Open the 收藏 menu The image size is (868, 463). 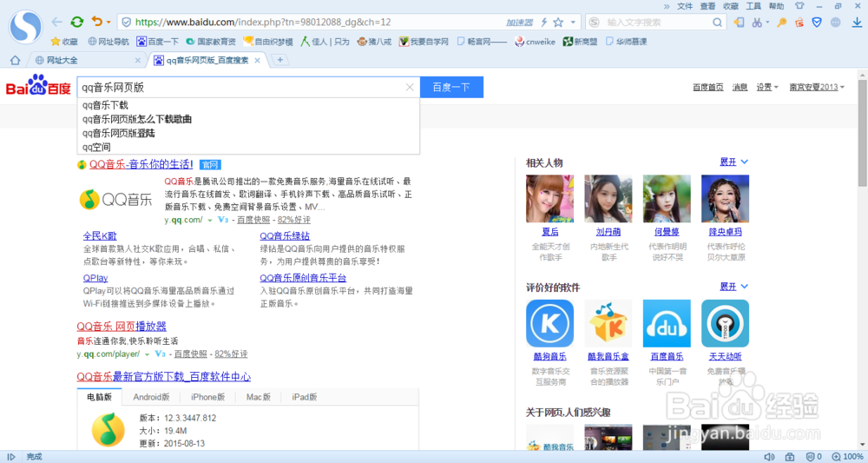click(730, 6)
